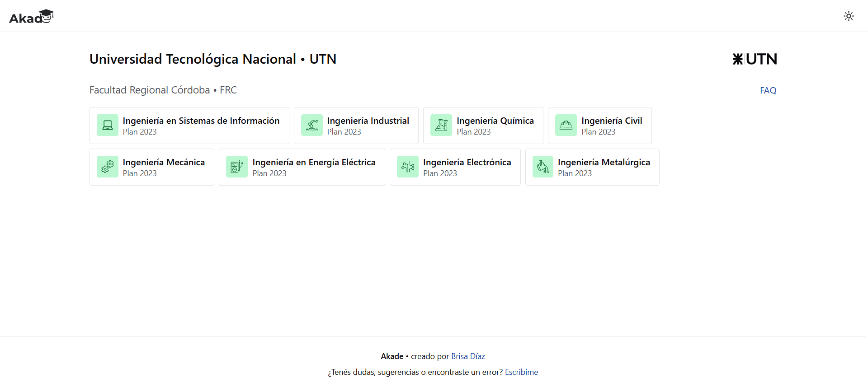868x392 pixels.
Task: Click the hard hat icon for Civil
Action: click(566, 125)
